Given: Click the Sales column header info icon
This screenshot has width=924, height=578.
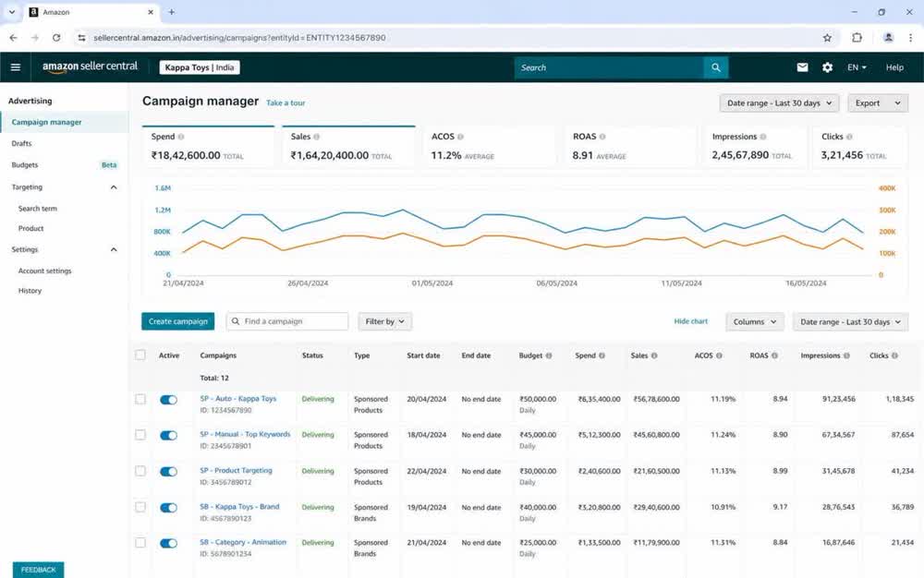Looking at the screenshot, I should click(x=654, y=355).
